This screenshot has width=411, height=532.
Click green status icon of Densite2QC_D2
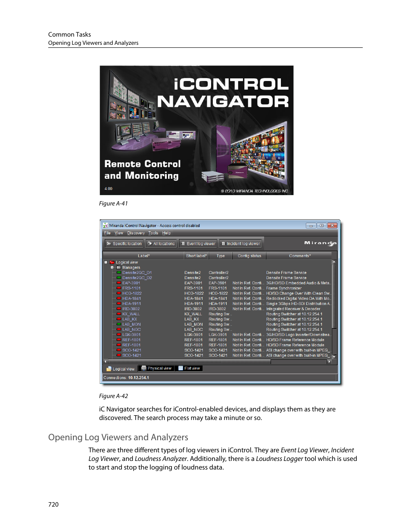coord(119,278)
